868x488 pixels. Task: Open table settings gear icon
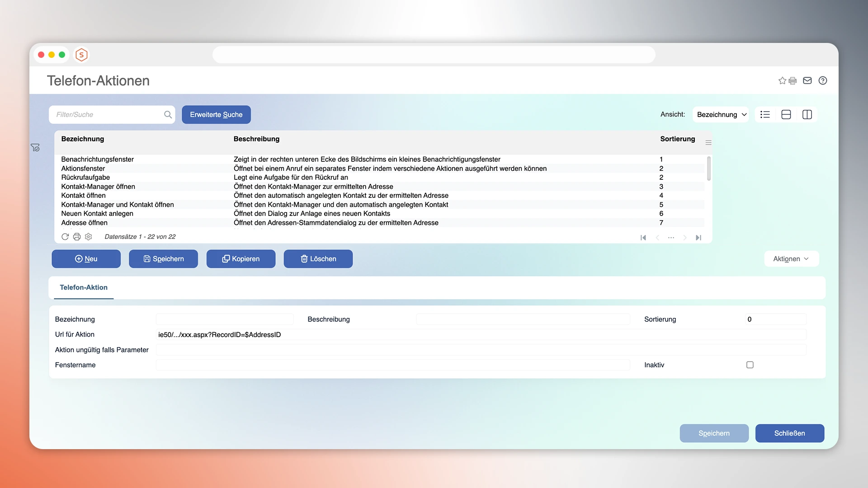pos(89,237)
